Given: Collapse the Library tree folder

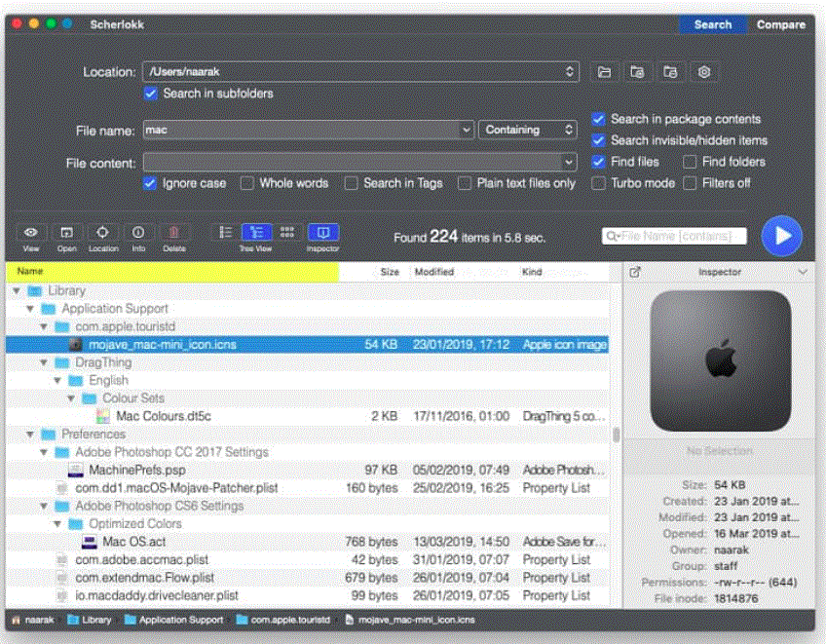Looking at the screenshot, I should pyautogui.click(x=17, y=291).
